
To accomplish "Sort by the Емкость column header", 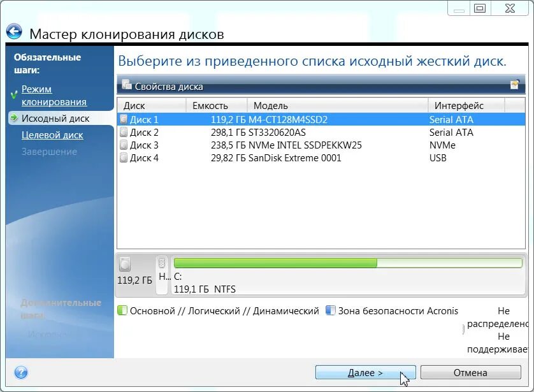I will tap(217, 106).
